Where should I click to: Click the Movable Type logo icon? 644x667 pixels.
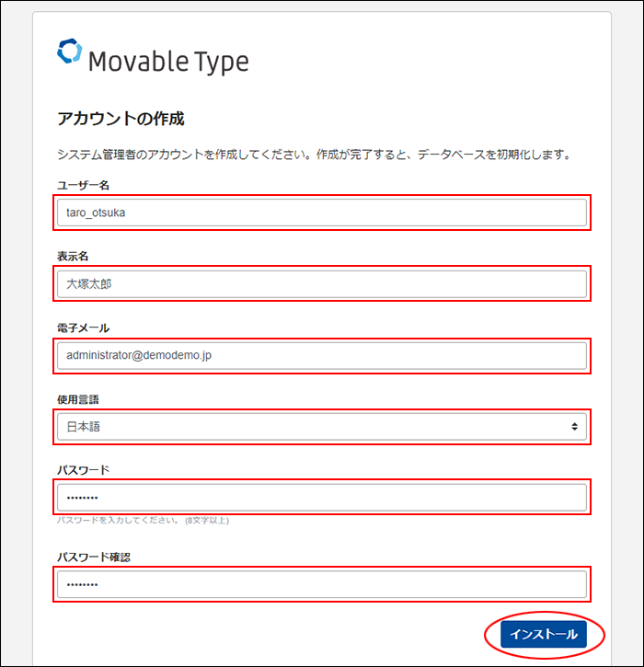click(x=69, y=51)
